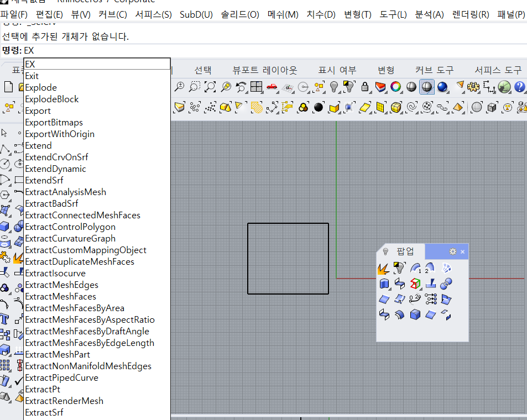The width and height of the screenshot is (527, 420).
Task: Open the 솔리드(O) menu
Action: (240, 14)
